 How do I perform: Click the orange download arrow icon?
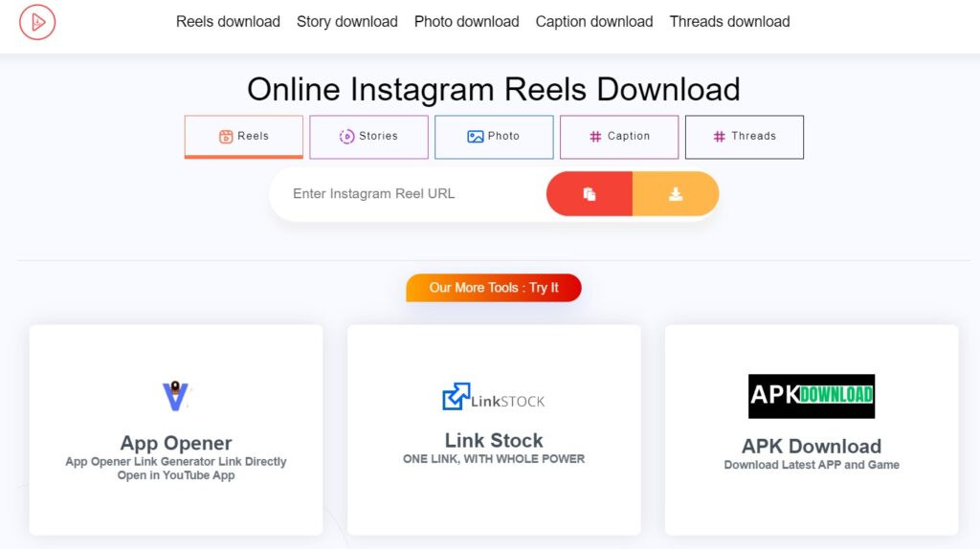click(x=676, y=194)
